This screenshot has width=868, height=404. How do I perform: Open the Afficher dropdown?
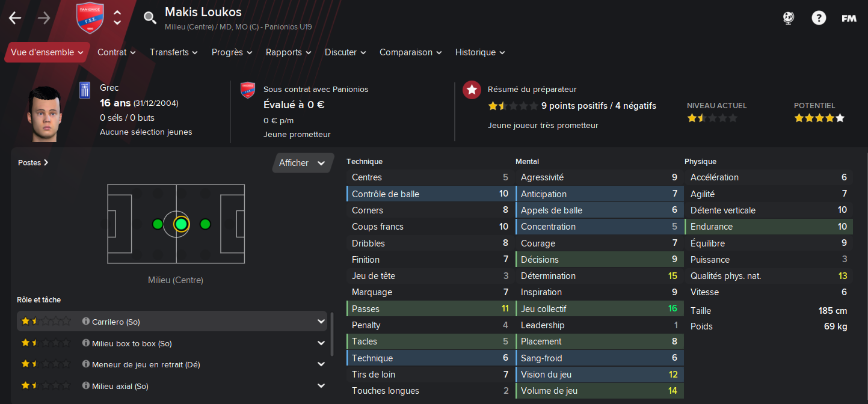(x=303, y=163)
